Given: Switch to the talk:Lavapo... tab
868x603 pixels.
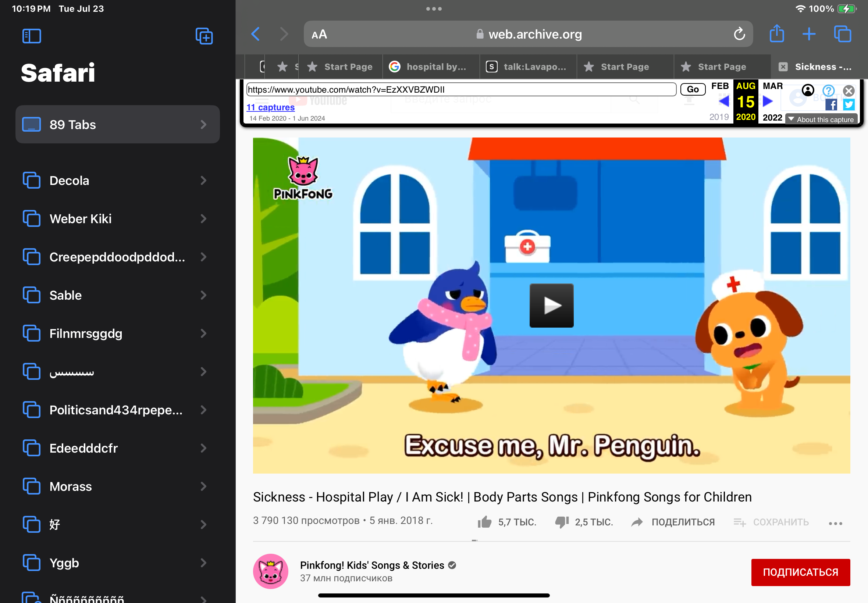Looking at the screenshot, I should 528,67.
